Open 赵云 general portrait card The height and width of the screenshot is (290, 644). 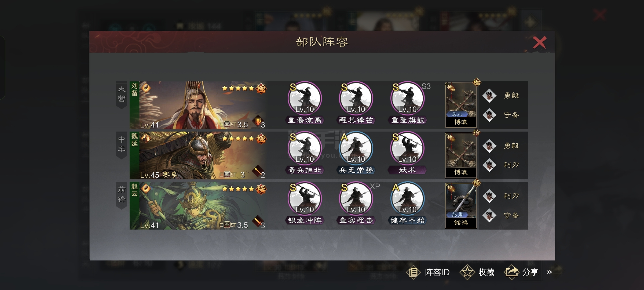click(198, 206)
